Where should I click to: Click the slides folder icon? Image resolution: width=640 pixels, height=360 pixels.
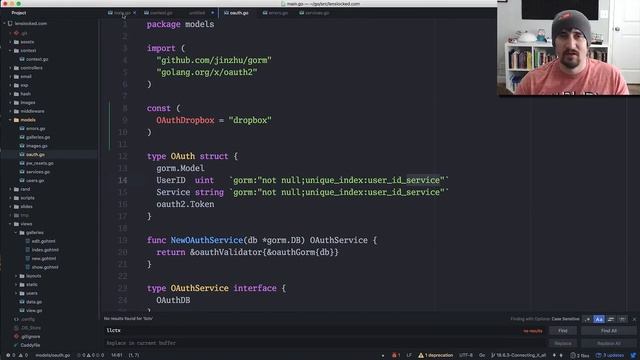16,207
